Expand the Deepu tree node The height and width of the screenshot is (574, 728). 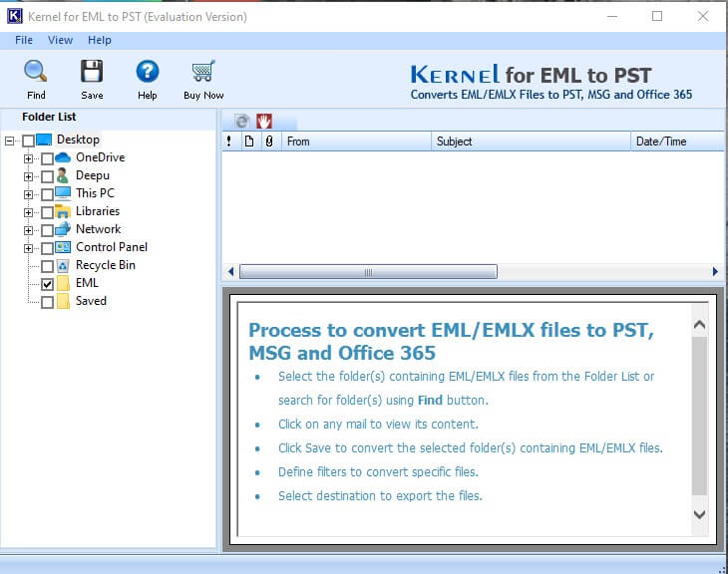point(28,176)
